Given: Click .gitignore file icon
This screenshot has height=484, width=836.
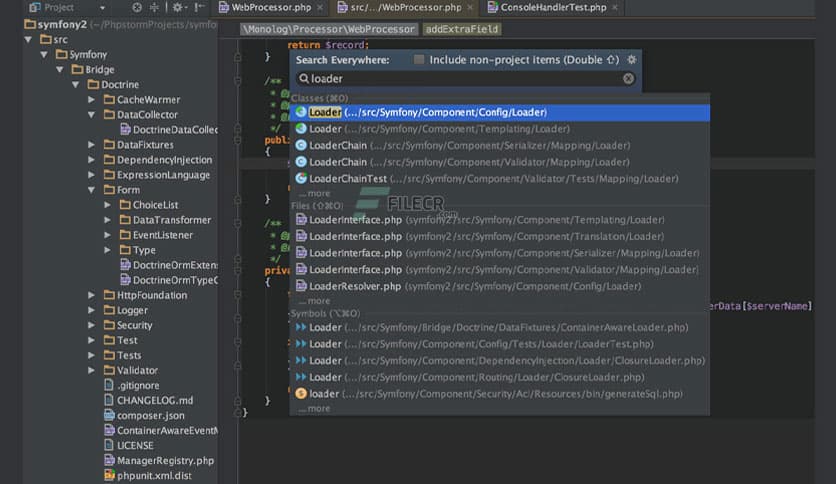Looking at the screenshot, I should (x=109, y=385).
